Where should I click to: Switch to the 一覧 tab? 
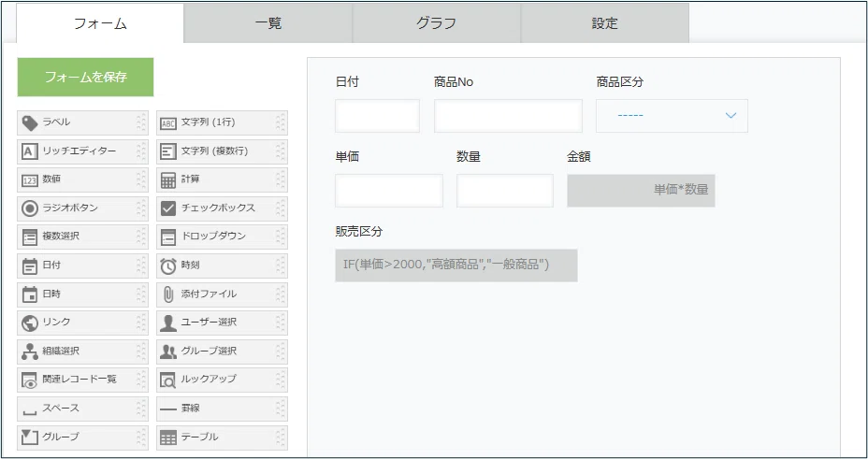pyautogui.click(x=268, y=23)
